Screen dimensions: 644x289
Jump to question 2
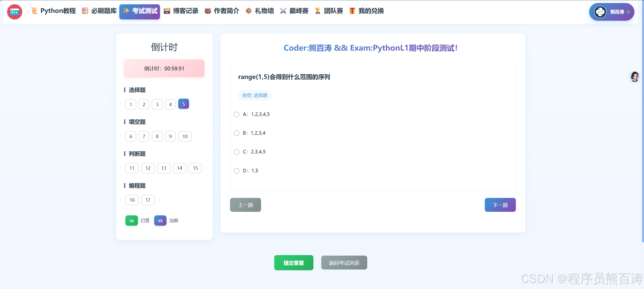pyautogui.click(x=144, y=105)
